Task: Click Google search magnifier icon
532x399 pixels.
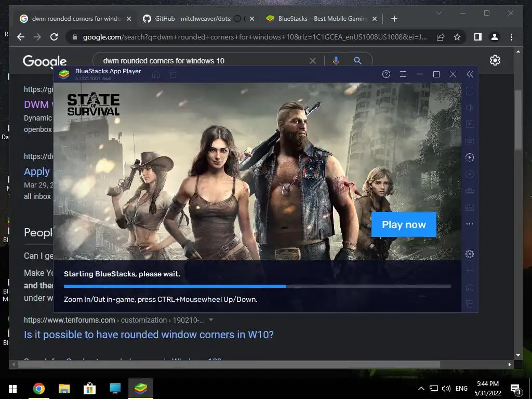Action: [357, 61]
